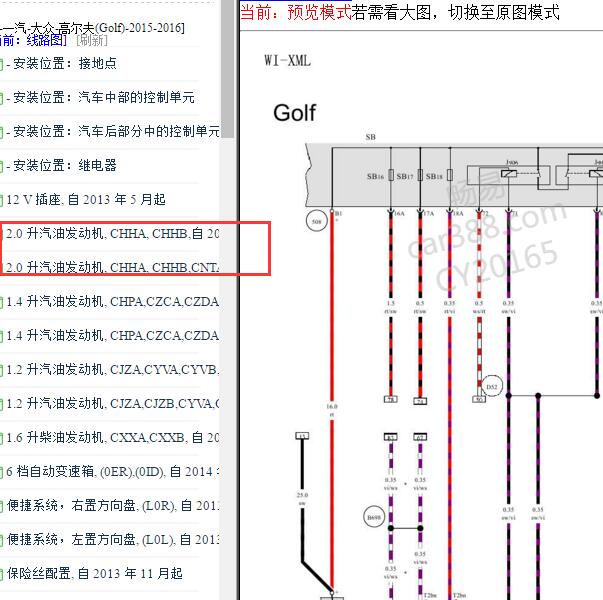
Task: Click 预览模式 mode text at top
Action: point(319,12)
